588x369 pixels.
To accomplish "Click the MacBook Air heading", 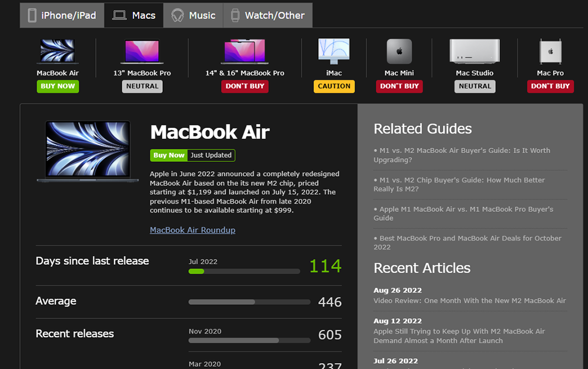I will (x=210, y=132).
